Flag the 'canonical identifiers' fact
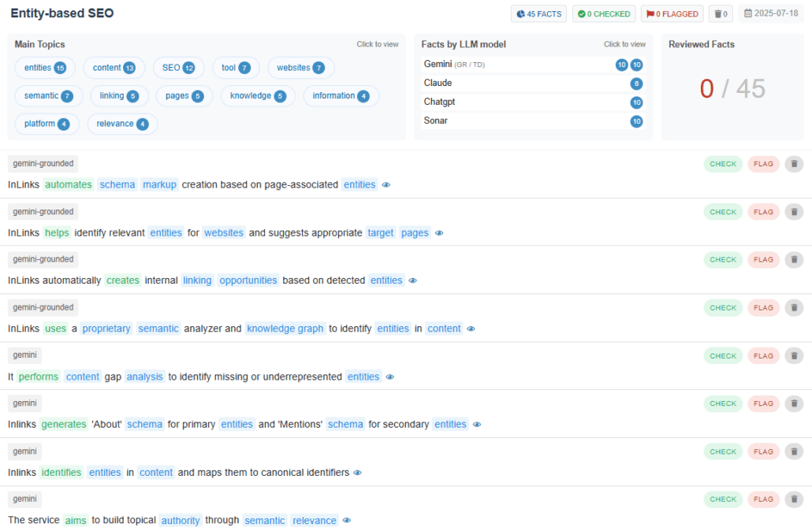 [x=763, y=451]
